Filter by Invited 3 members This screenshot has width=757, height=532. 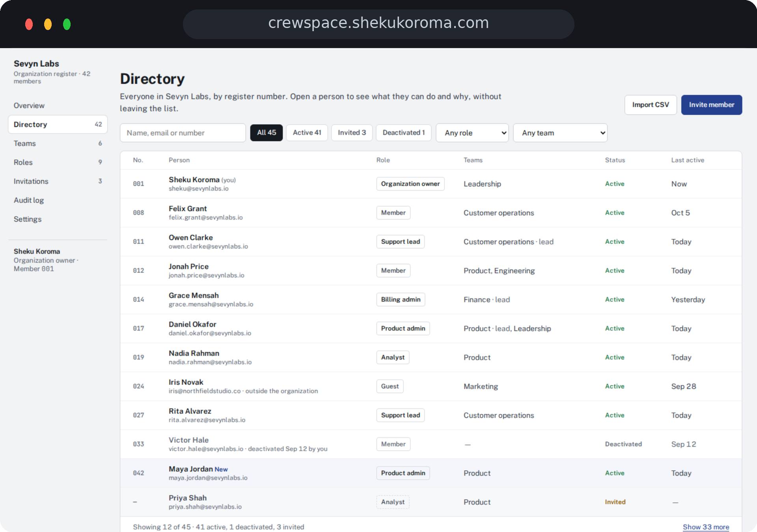click(x=352, y=133)
